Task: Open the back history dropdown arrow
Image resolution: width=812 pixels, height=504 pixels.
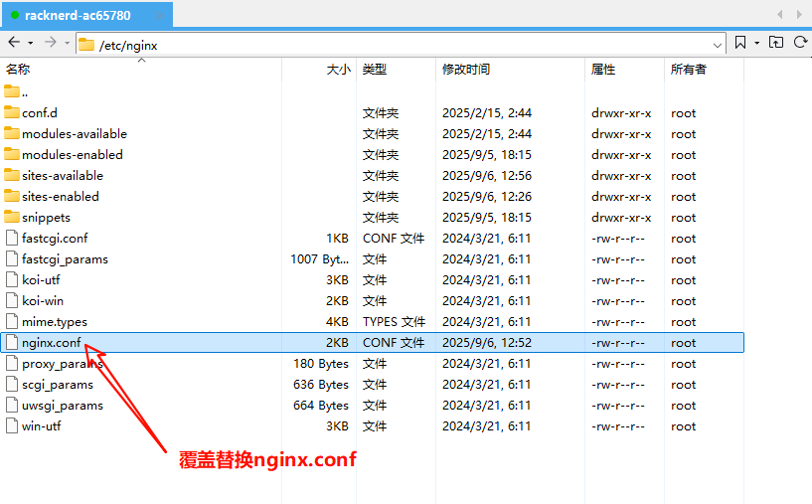Action: click(30, 44)
